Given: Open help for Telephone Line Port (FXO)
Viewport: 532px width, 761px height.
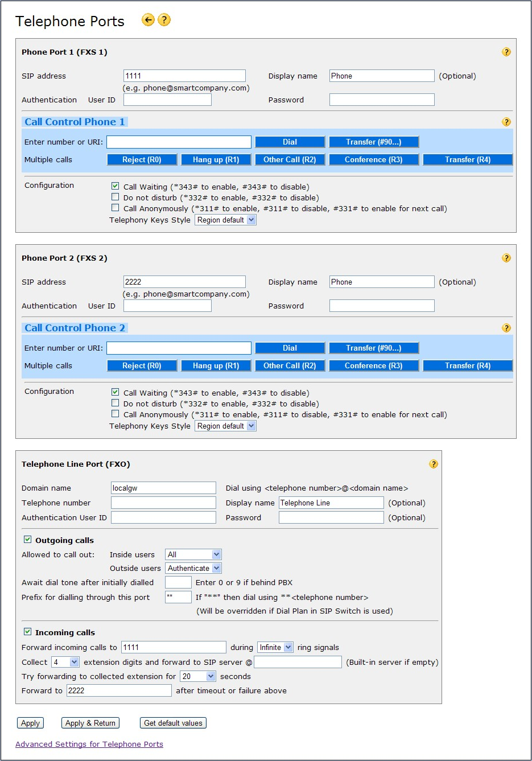Looking at the screenshot, I should (x=433, y=464).
